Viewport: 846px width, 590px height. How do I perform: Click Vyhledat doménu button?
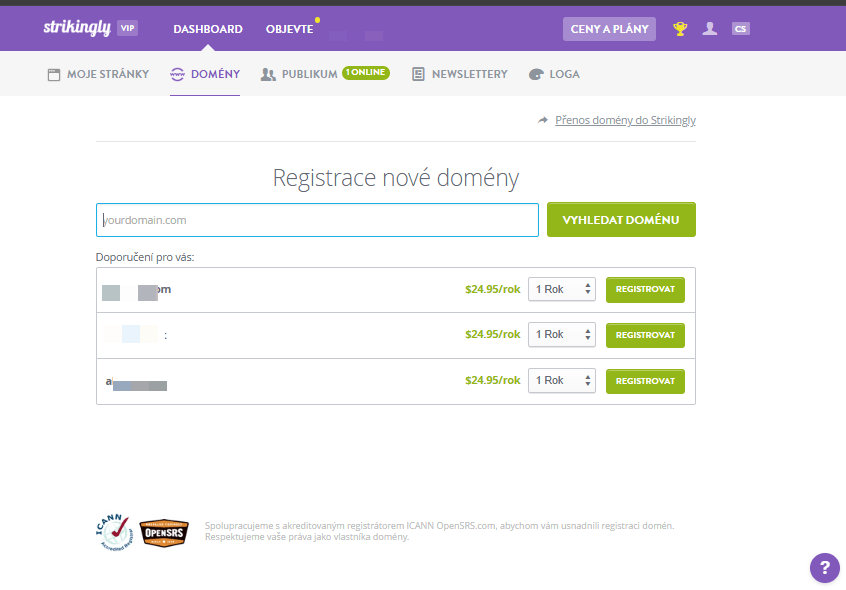tap(621, 219)
